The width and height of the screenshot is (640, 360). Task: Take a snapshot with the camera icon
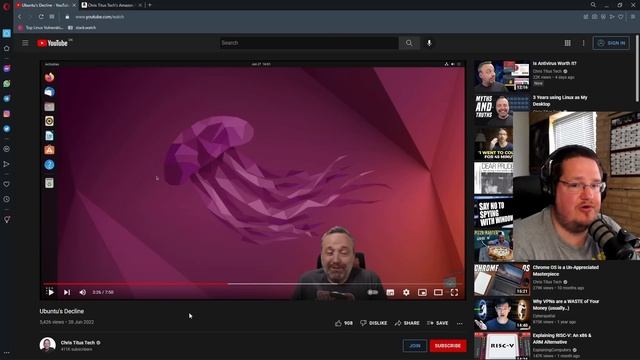click(594, 17)
